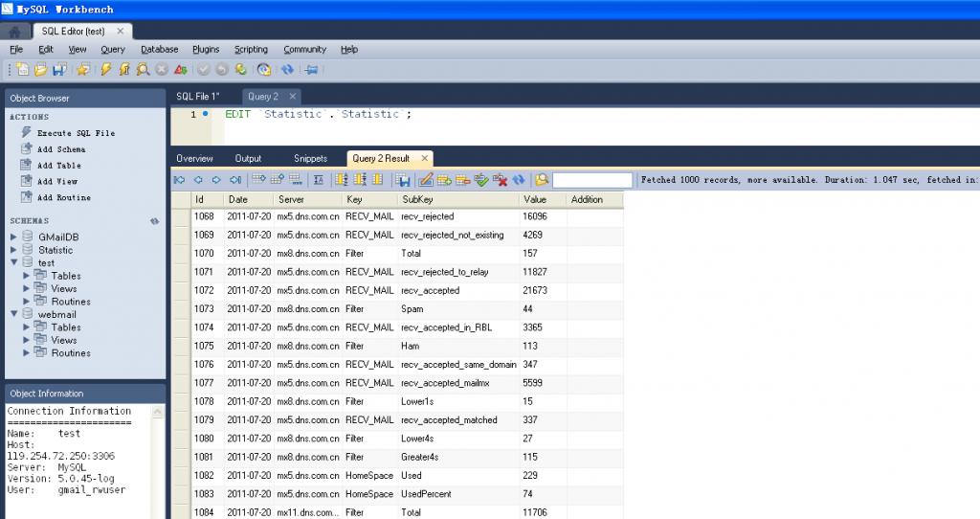
Task: Run Explain using the magnifier lightning icon
Action: [144, 69]
